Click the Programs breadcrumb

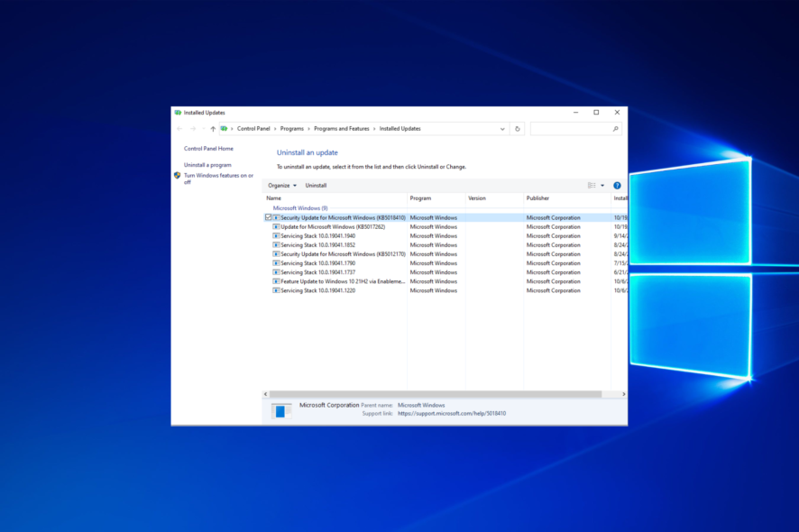[292, 129]
